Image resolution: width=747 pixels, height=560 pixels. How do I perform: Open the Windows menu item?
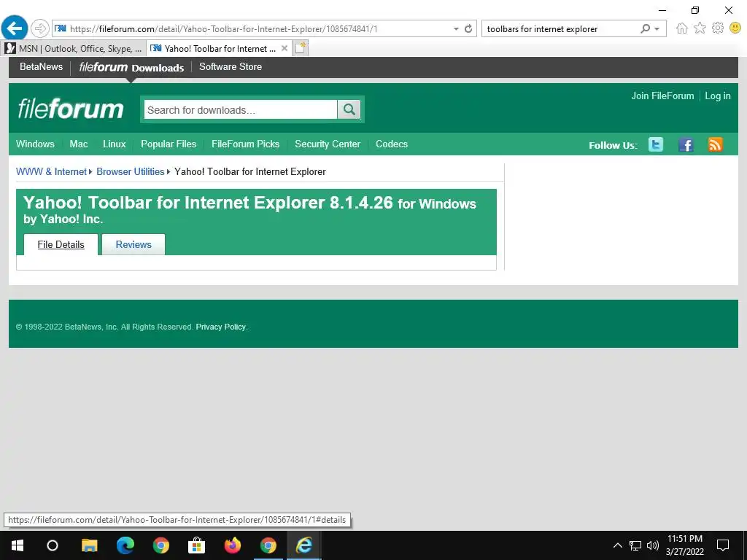click(x=35, y=144)
